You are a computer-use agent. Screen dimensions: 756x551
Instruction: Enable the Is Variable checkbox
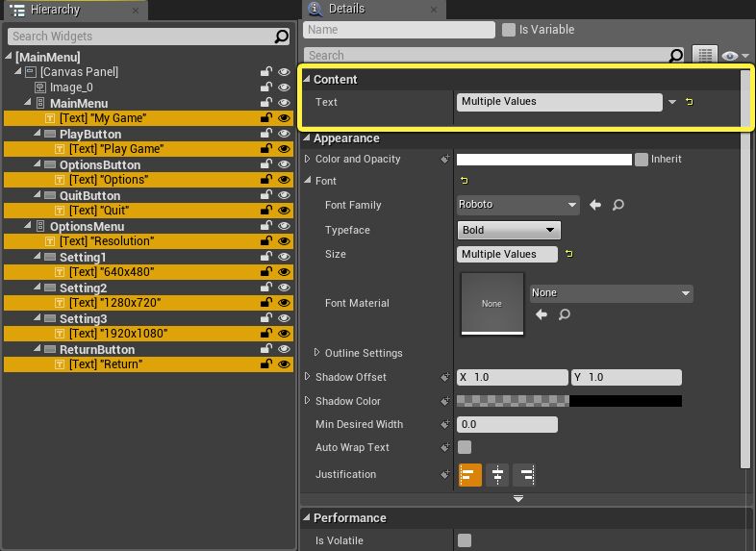tap(509, 30)
